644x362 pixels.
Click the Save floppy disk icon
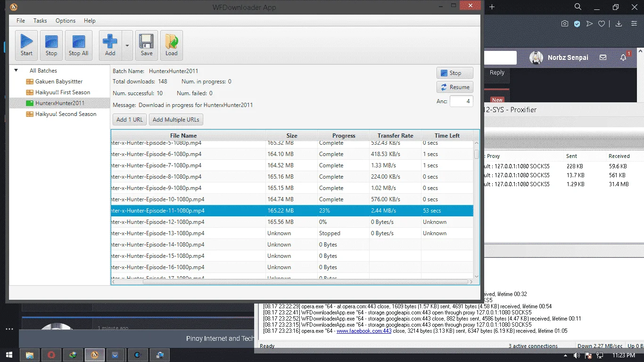147,45
